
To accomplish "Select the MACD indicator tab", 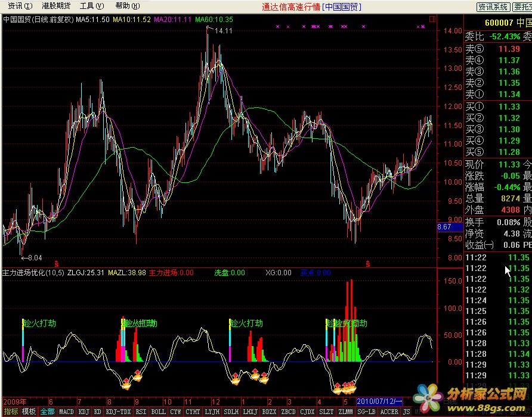I will pos(66,412).
